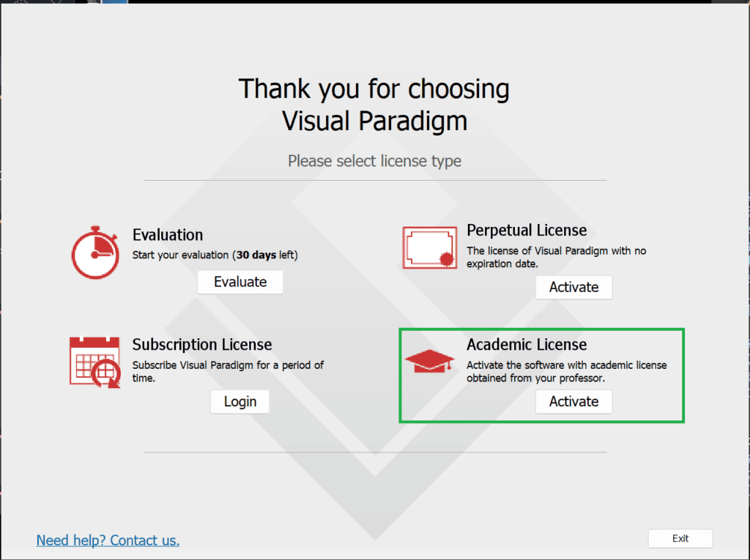Select the Evaluation heading text
The image size is (750, 560).
point(168,235)
